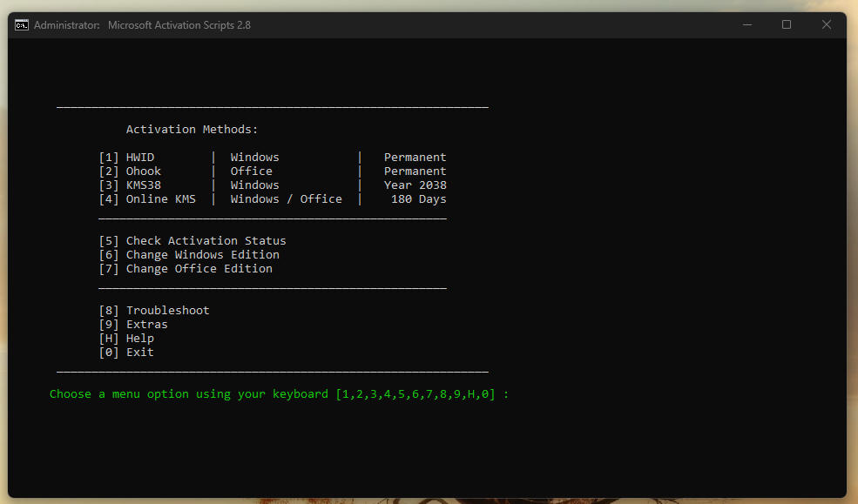The width and height of the screenshot is (858, 504).
Task: Click 'Windows' in the HWID row
Action: click(x=254, y=158)
